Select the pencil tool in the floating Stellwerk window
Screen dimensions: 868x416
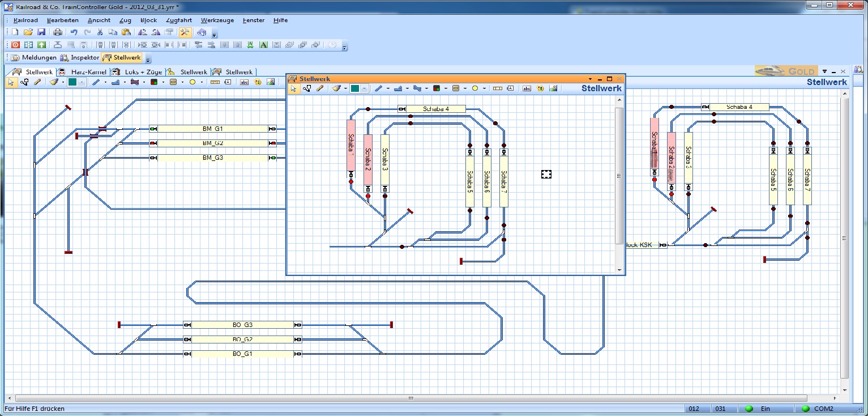(319, 88)
